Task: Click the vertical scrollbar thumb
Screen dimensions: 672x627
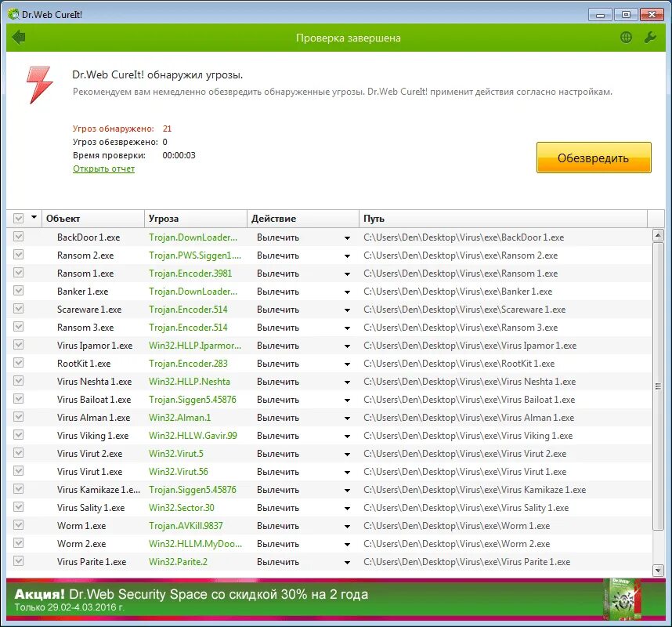Action: pos(658,386)
